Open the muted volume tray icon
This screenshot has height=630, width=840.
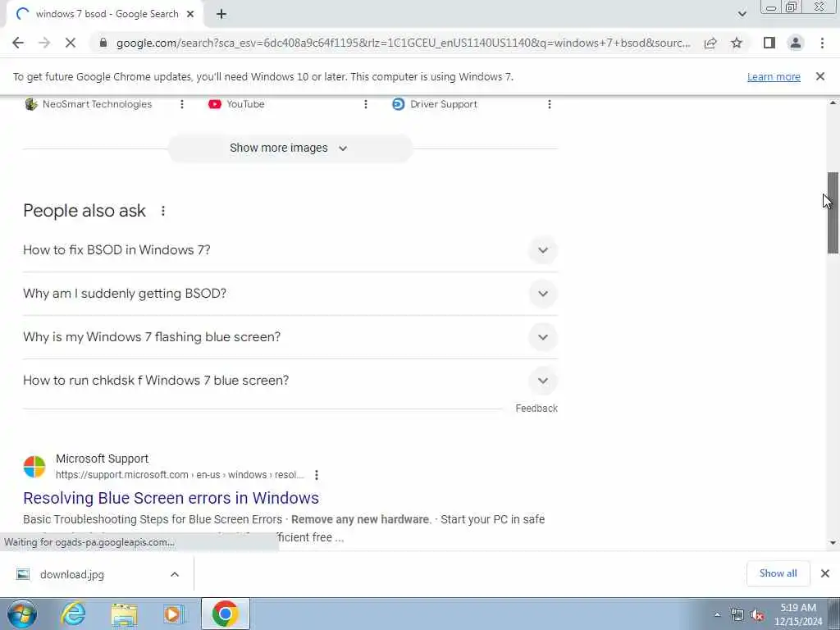coord(757,615)
